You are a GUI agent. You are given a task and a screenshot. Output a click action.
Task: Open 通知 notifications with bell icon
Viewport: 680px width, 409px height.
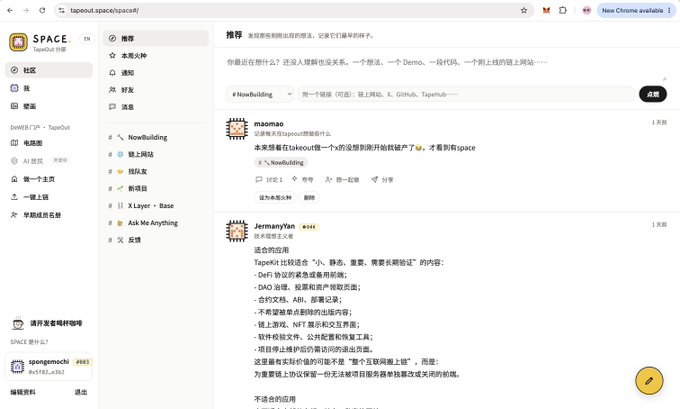pyautogui.click(x=155, y=73)
